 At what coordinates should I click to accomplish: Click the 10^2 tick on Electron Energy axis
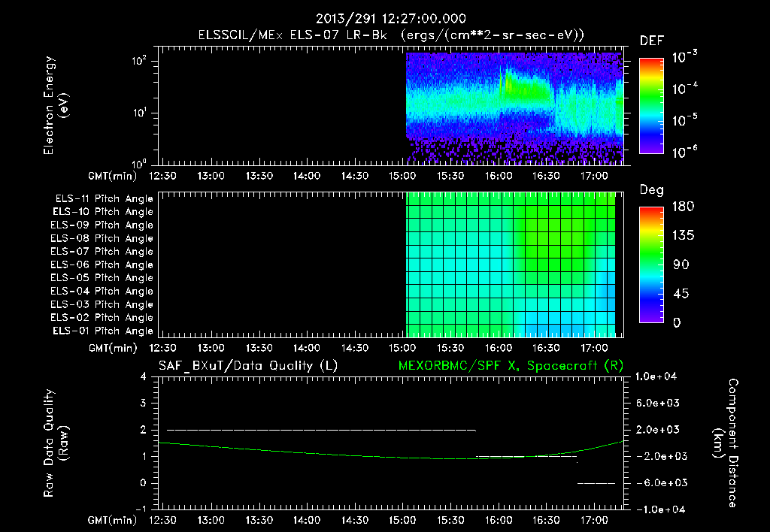(139, 61)
